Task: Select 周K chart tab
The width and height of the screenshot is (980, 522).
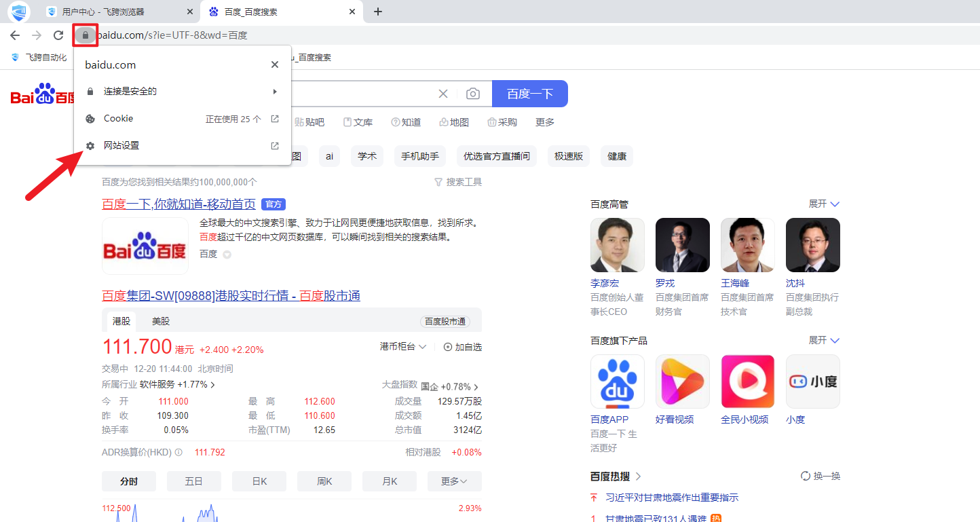Action: point(324,481)
